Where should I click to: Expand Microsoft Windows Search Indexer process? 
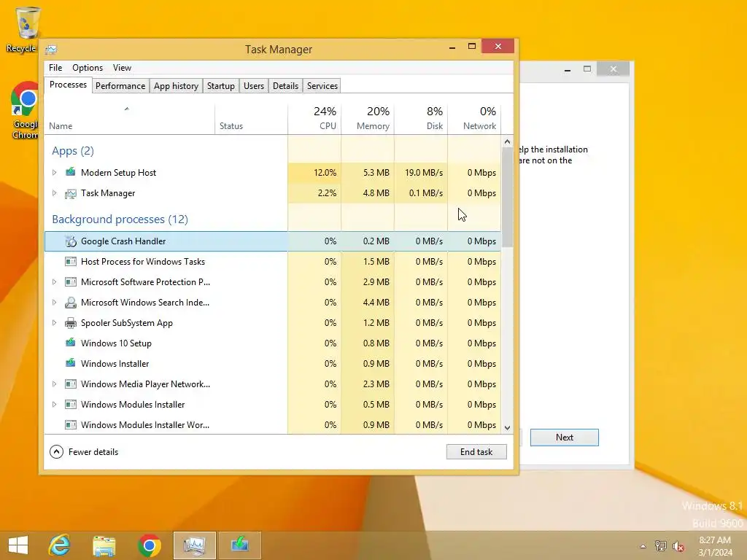pyautogui.click(x=54, y=303)
